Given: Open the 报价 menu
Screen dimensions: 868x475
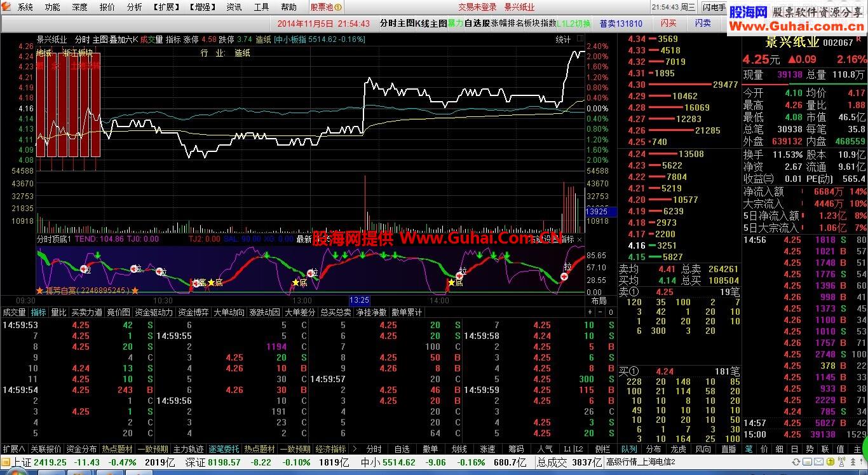Looking at the screenshot, I should pos(107,7).
